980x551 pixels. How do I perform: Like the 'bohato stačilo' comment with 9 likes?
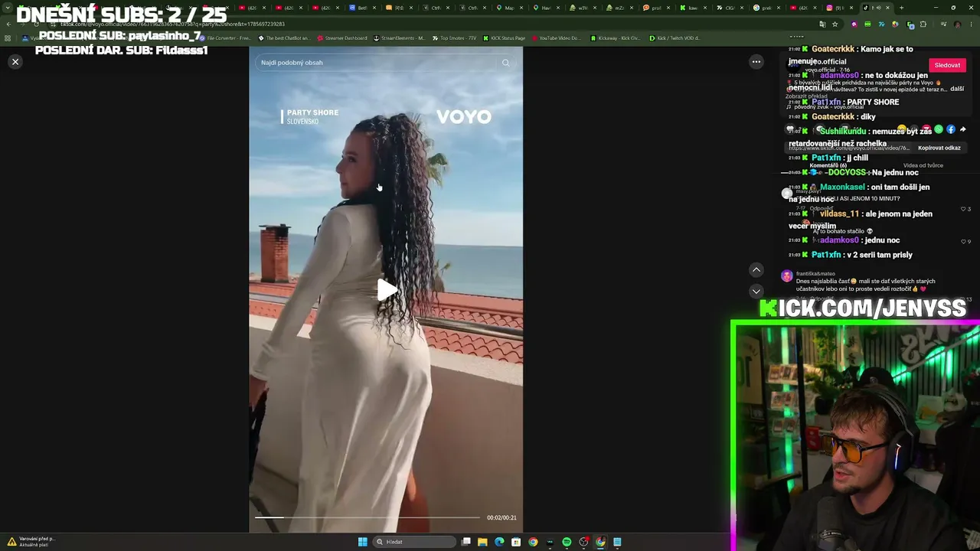964,241
